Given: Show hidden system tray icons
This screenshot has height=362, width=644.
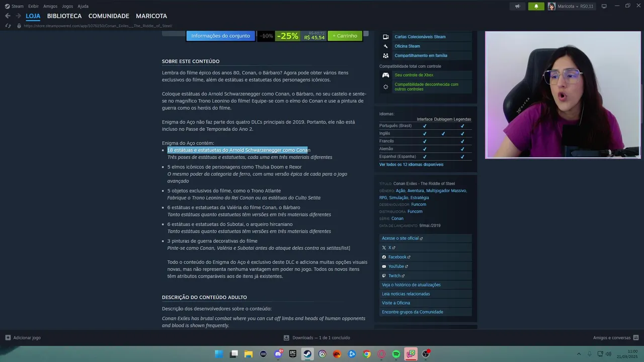Looking at the screenshot, I should pyautogui.click(x=579, y=354).
